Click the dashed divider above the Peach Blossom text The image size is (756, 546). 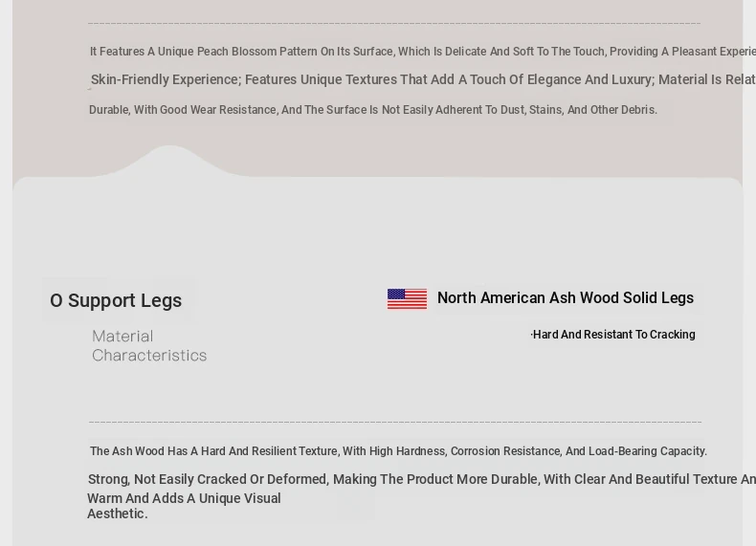pyautogui.click(x=394, y=24)
